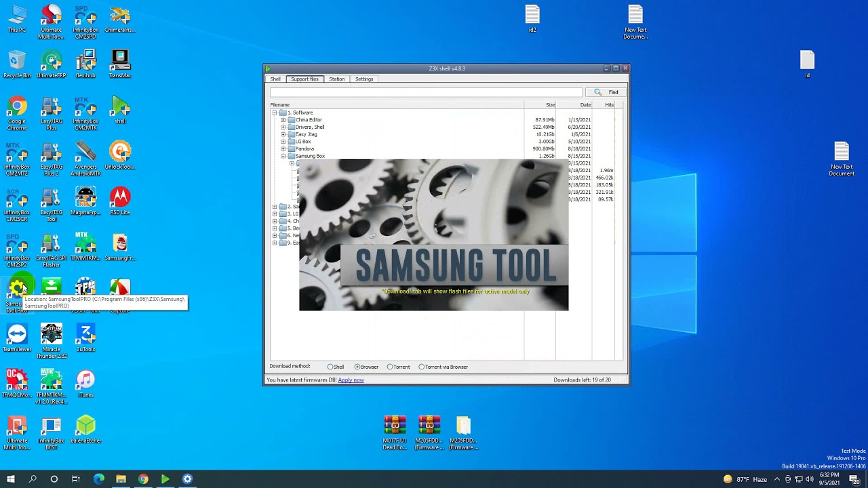Sort by Size column header
This screenshot has width=868, height=488.
pyautogui.click(x=540, y=105)
